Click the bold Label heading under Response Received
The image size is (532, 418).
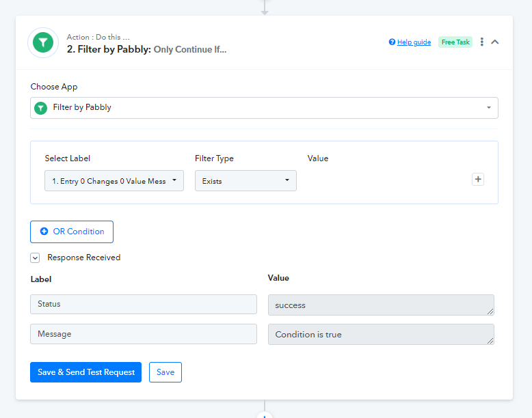[x=41, y=279]
